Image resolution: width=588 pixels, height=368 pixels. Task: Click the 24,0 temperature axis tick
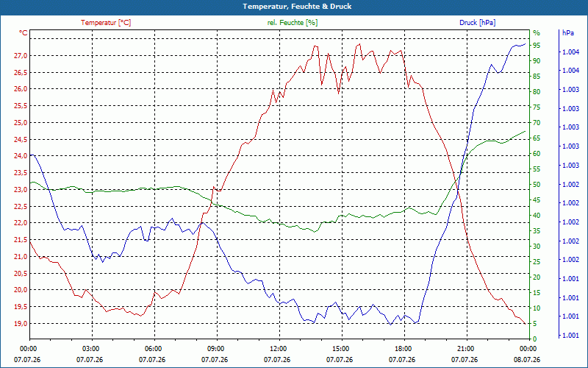click(x=21, y=156)
